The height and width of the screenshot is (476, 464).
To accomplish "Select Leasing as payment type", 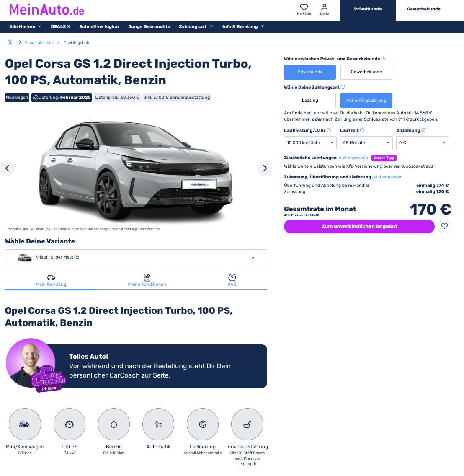I will 310,101.
